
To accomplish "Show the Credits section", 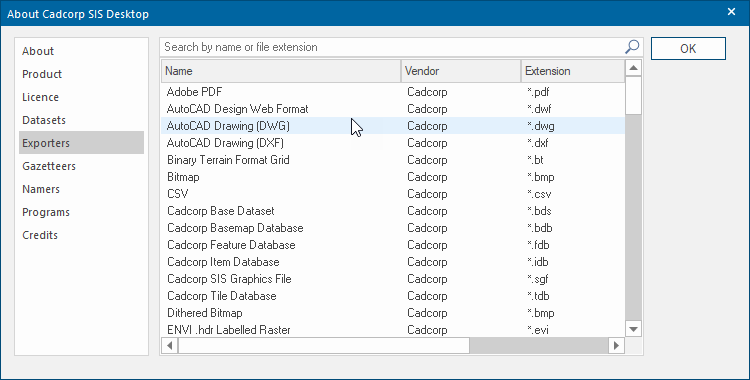I will coord(40,235).
